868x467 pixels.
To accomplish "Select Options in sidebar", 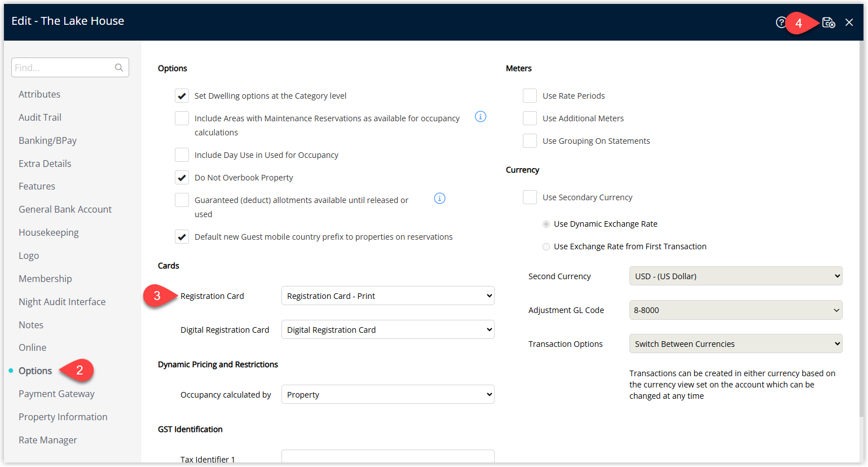I will click(x=35, y=371).
